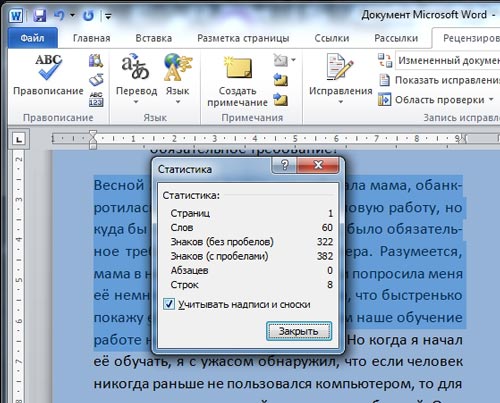
Task: Open the Область проверки reviewing pane
Action: [x=431, y=100]
